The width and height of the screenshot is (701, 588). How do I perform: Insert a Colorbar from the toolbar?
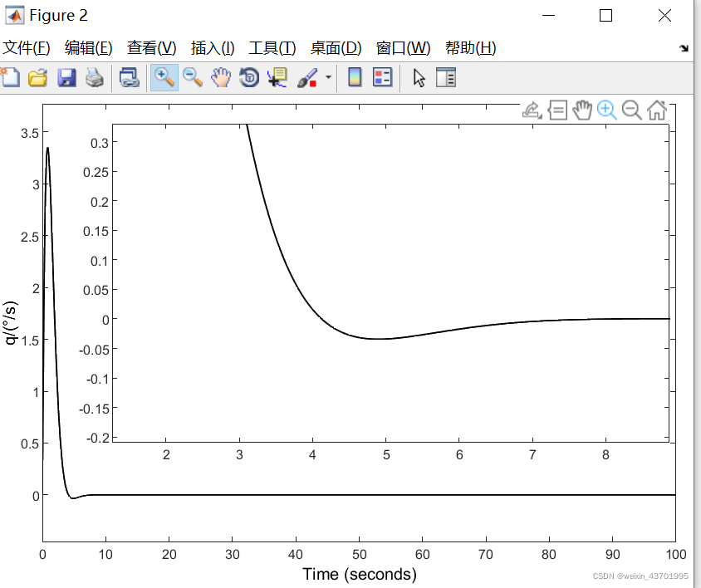[x=355, y=78]
